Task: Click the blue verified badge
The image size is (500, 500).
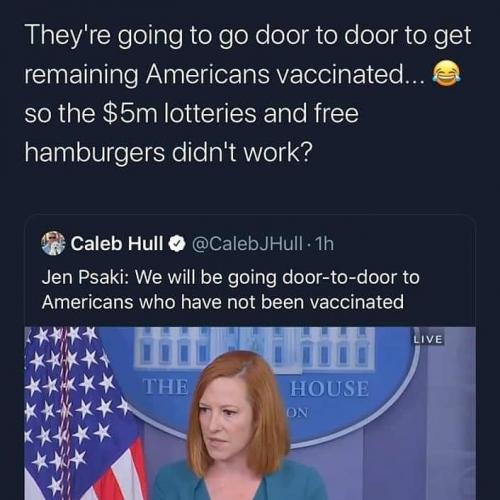Action: tap(177, 244)
